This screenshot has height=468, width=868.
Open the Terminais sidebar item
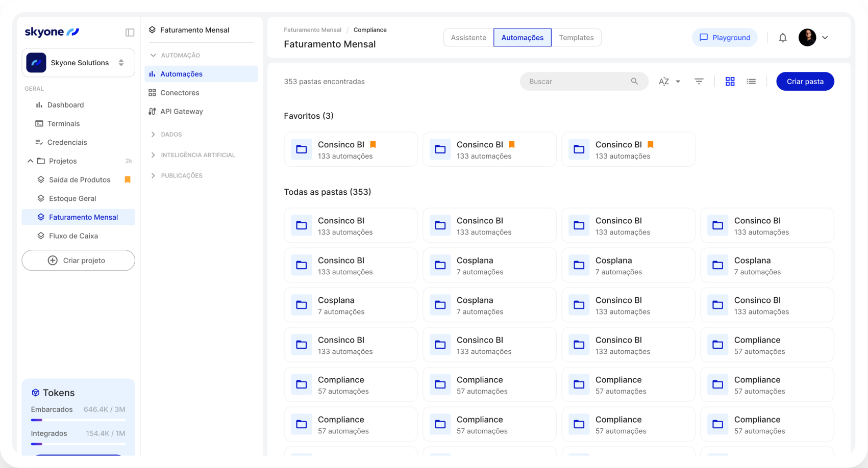tap(63, 124)
